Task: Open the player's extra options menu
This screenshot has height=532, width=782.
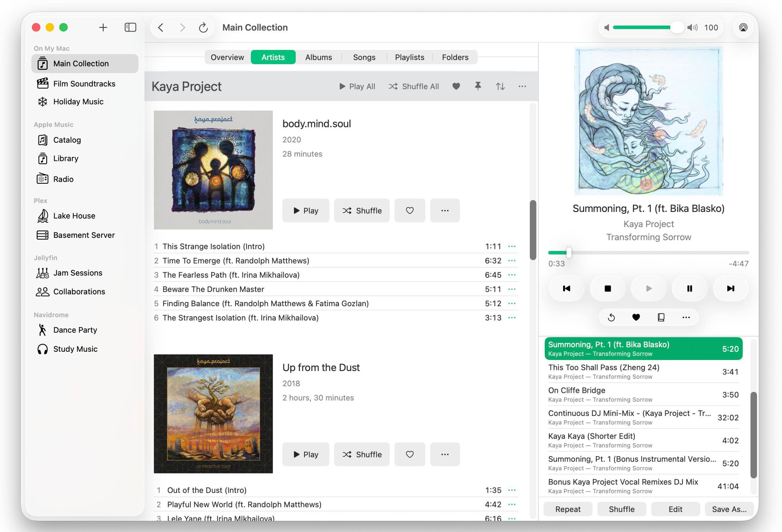Action: click(x=686, y=317)
